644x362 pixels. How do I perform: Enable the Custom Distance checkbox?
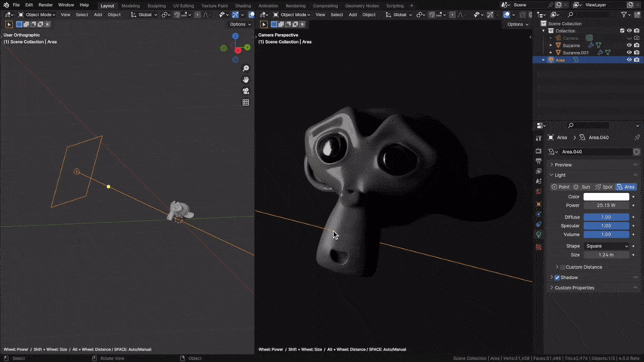pyautogui.click(x=563, y=268)
